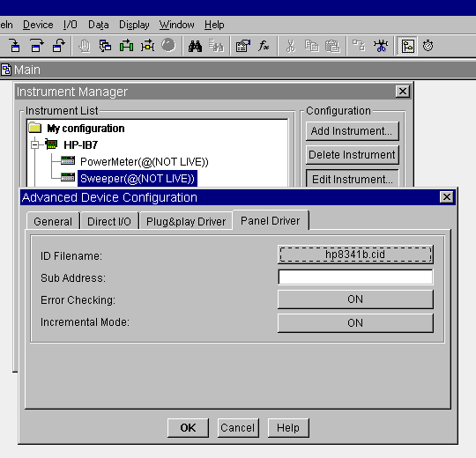Toggle Incremental Mode ON button

(355, 322)
